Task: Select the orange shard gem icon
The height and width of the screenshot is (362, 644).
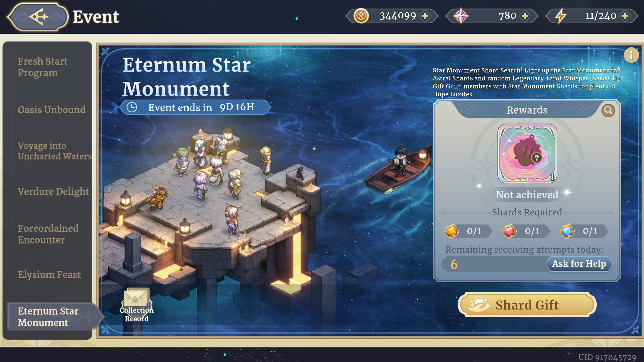Action: click(452, 231)
